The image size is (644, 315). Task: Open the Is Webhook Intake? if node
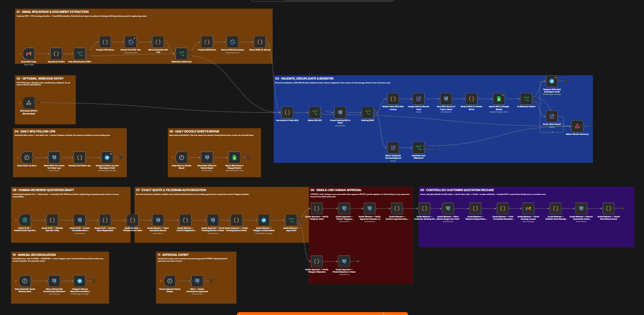526,99
